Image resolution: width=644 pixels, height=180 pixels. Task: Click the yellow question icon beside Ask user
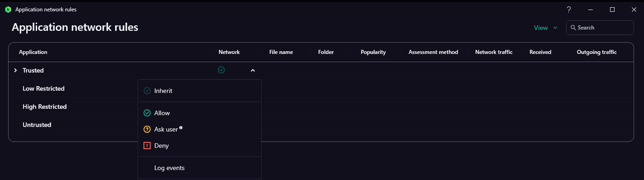pyautogui.click(x=147, y=129)
